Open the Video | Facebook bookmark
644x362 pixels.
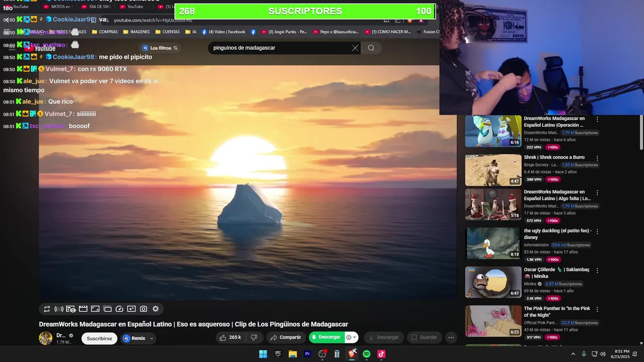click(x=223, y=32)
